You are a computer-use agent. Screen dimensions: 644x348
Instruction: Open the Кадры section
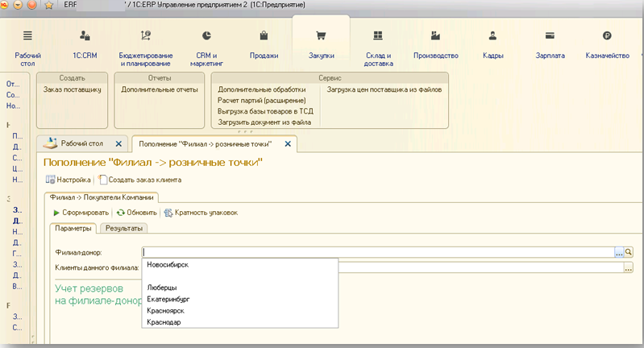point(492,45)
